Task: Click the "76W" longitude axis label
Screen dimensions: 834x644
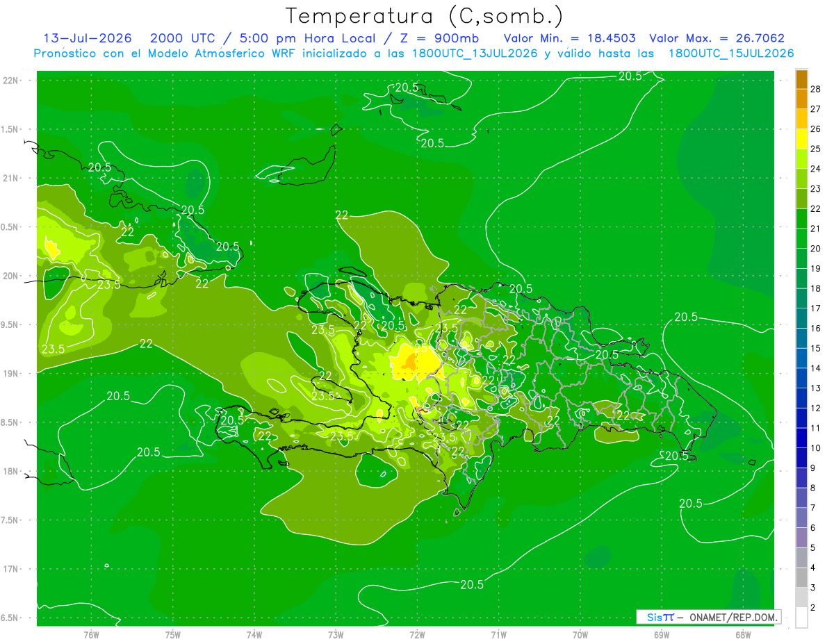Action: 91,635
